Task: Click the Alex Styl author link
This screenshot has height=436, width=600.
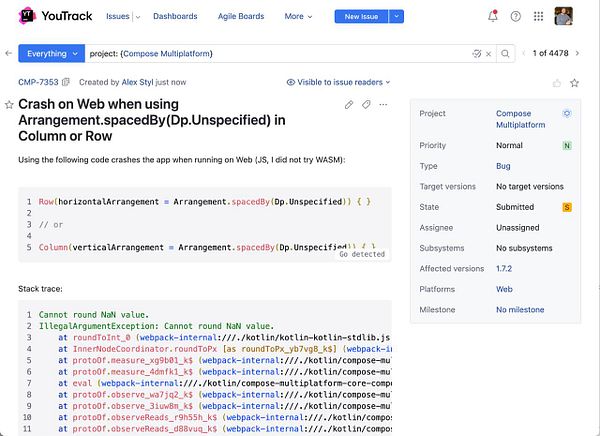Action: [x=137, y=82]
